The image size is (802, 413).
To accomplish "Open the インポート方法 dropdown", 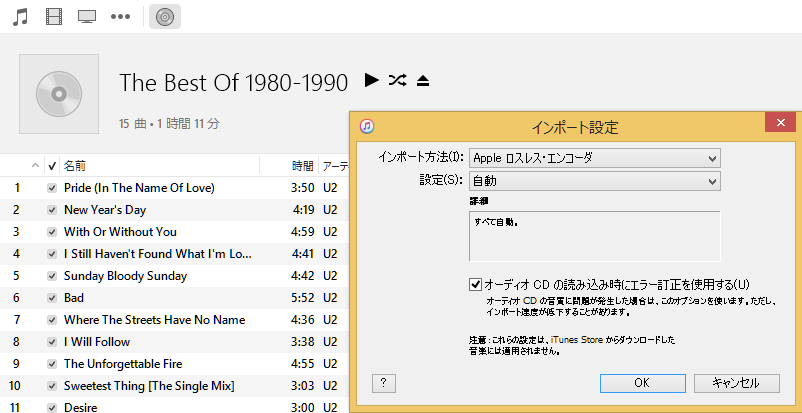I will pyautogui.click(x=595, y=158).
